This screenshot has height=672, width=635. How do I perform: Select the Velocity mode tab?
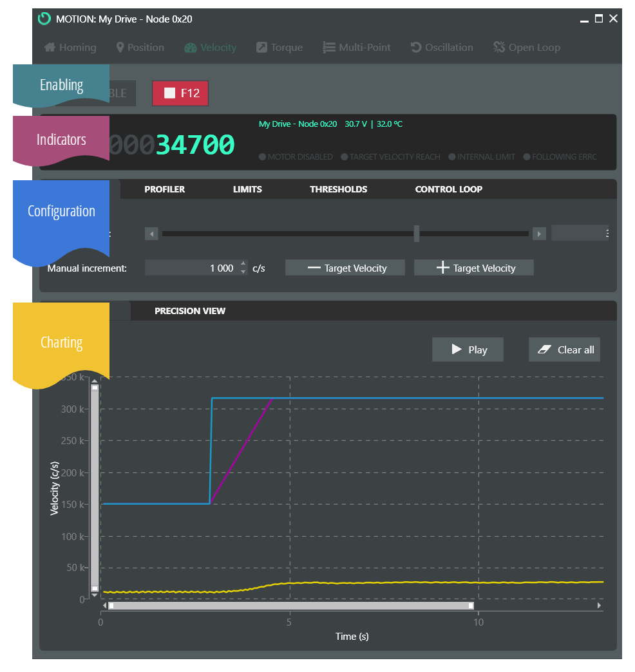click(x=211, y=48)
